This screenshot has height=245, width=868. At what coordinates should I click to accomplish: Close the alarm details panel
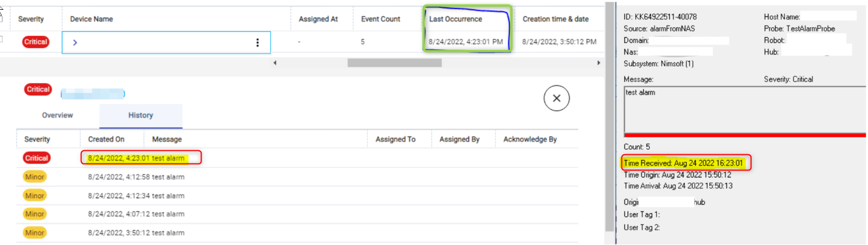[x=556, y=99]
